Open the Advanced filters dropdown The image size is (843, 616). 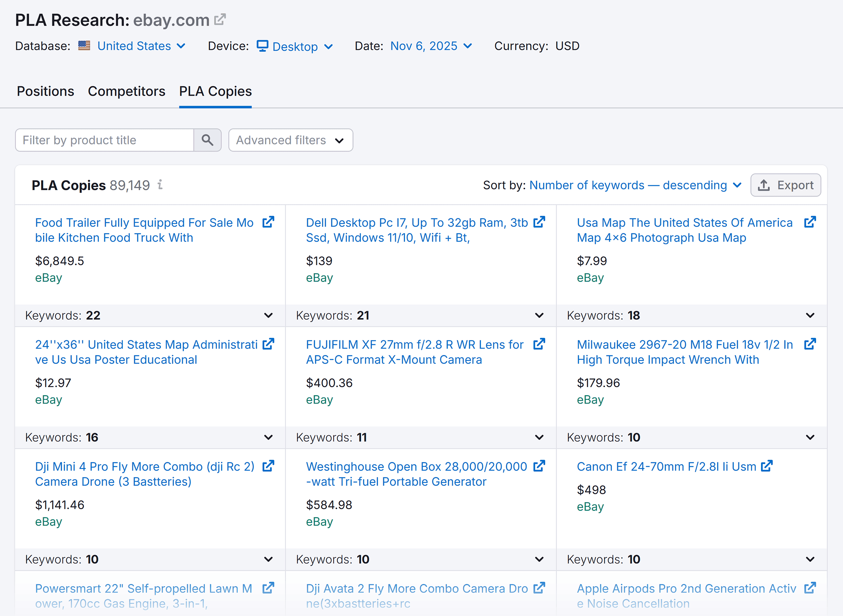tap(290, 140)
